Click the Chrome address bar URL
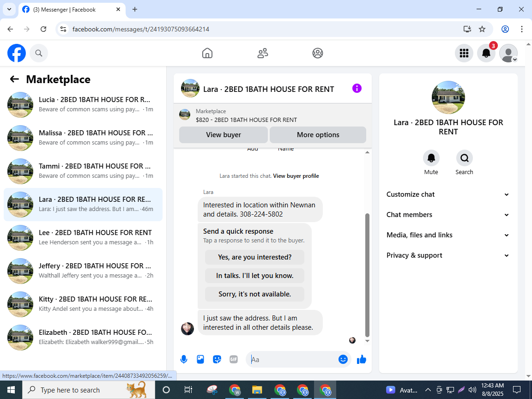The image size is (532, 399). (x=140, y=29)
